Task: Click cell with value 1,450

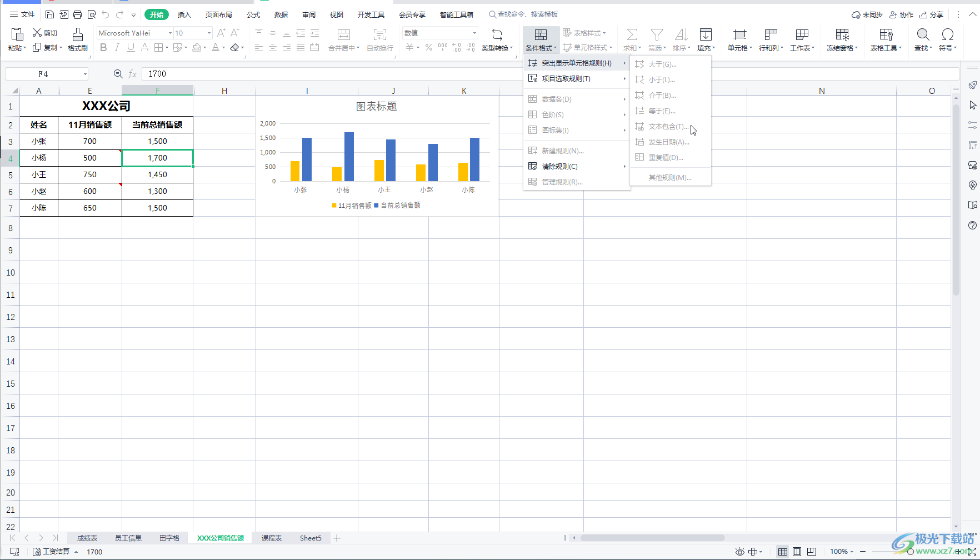Action: tap(158, 174)
